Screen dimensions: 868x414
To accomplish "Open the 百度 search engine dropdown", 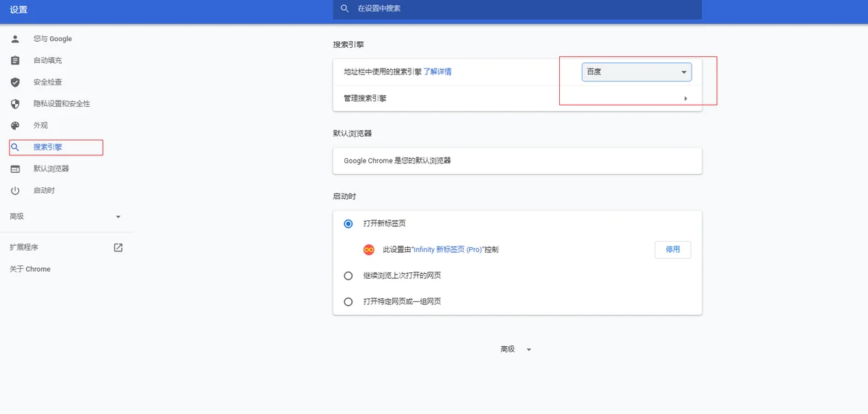I will (x=637, y=72).
